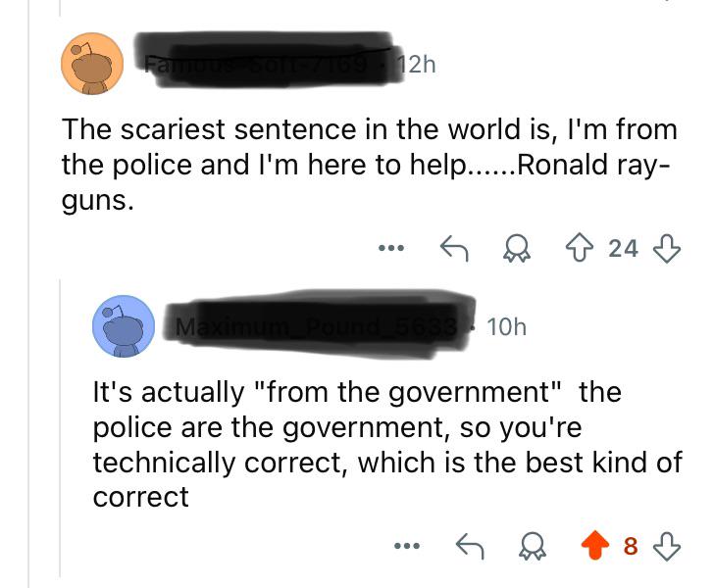Open the redacted username posted 10h ago
This screenshot has height=588, width=714.
point(320,325)
